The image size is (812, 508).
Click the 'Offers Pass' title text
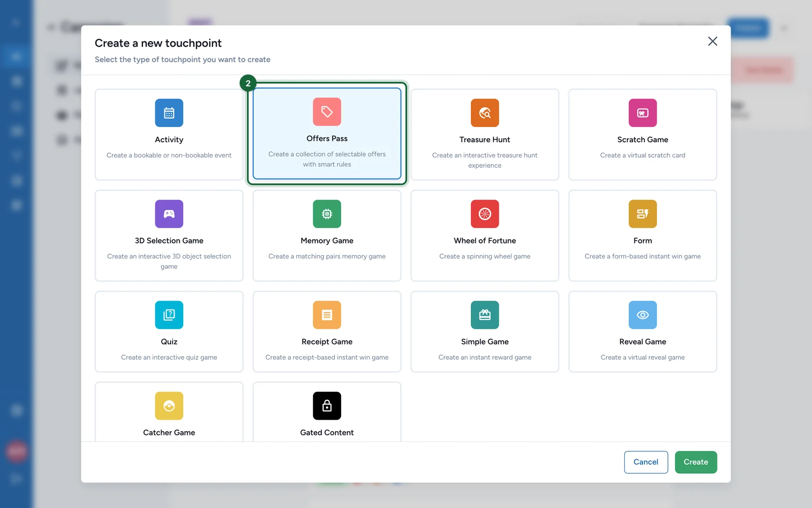327,139
